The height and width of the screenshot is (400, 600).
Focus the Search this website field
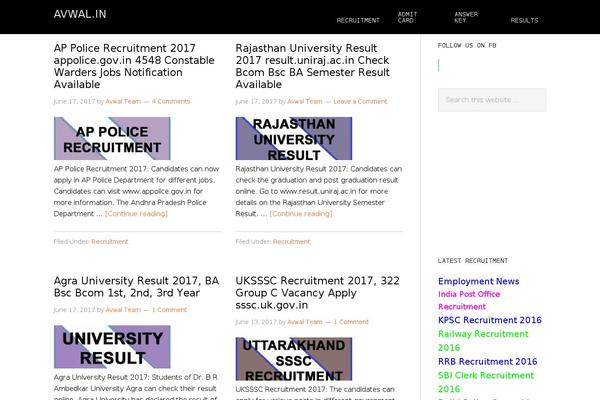coord(492,100)
